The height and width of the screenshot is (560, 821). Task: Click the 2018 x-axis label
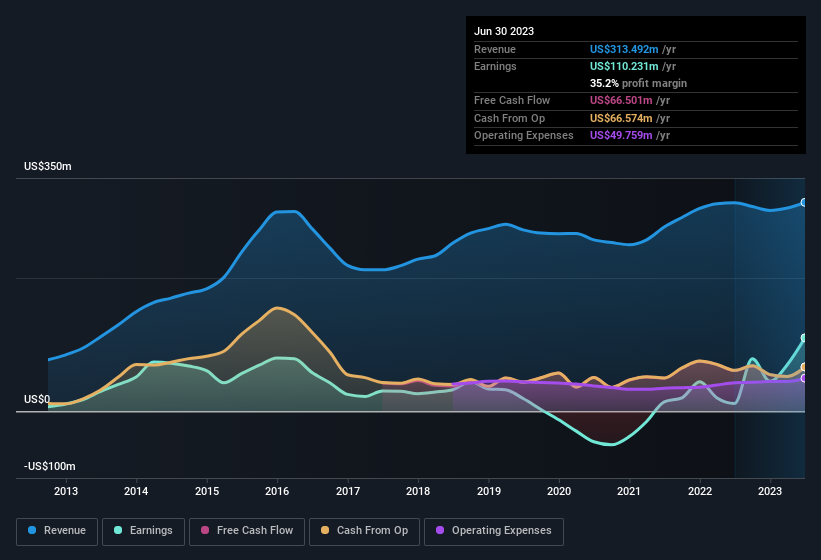(418, 491)
